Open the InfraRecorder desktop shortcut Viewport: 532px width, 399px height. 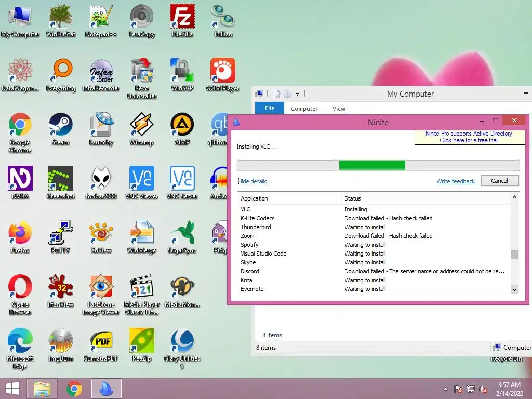(x=101, y=75)
